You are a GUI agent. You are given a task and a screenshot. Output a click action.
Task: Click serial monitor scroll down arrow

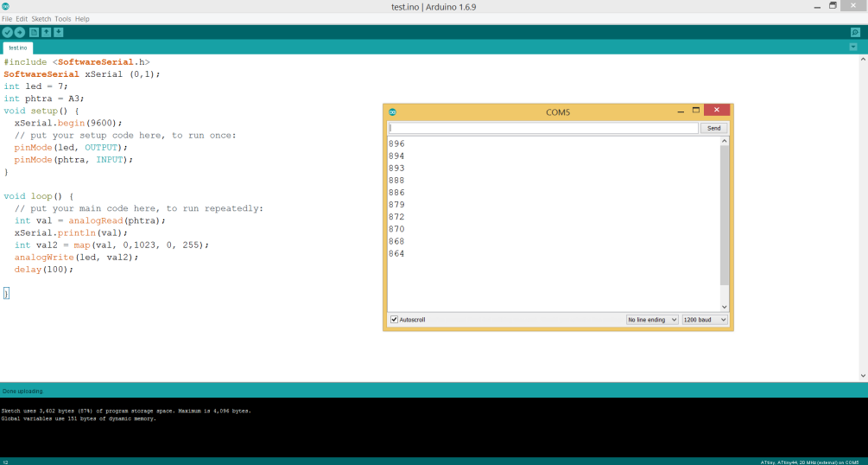[724, 307]
